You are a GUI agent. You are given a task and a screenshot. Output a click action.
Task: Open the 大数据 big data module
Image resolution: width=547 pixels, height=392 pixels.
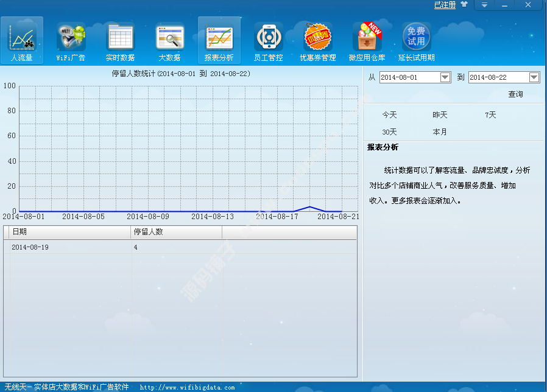click(x=169, y=41)
